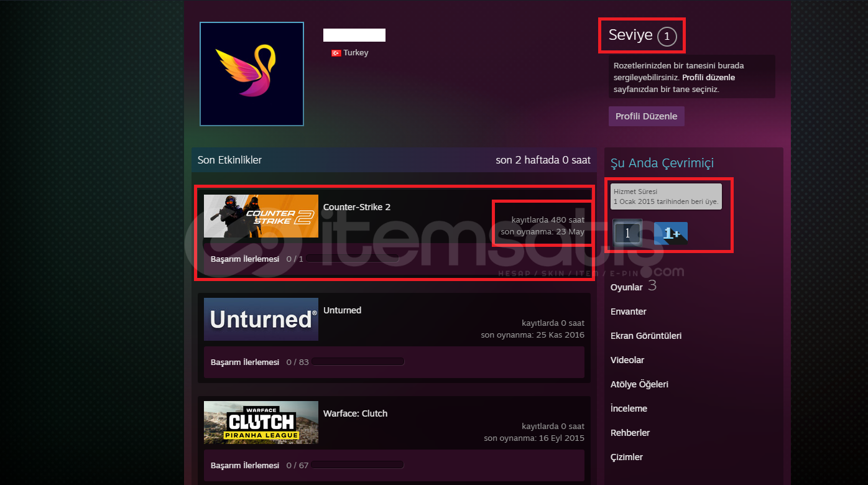Click the Profili Düzenle button
The image size is (868, 485).
(x=647, y=116)
